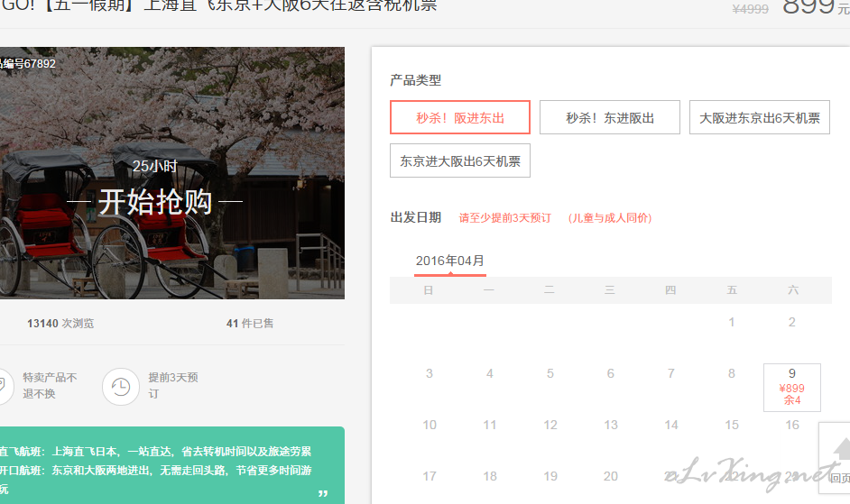Viewport: 850px width, 504px height.
Task: Select calendar date 14
Action: (x=671, y=425)
